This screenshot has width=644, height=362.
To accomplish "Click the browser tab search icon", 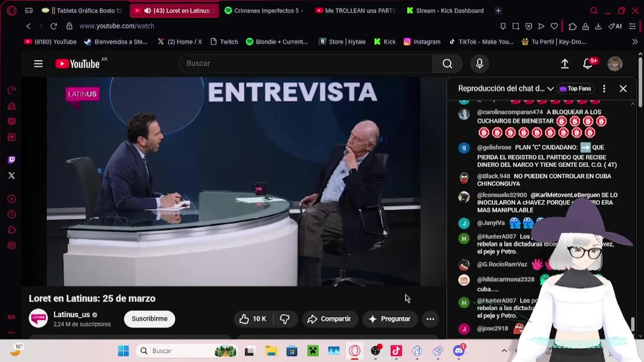I will coord(594,11).
